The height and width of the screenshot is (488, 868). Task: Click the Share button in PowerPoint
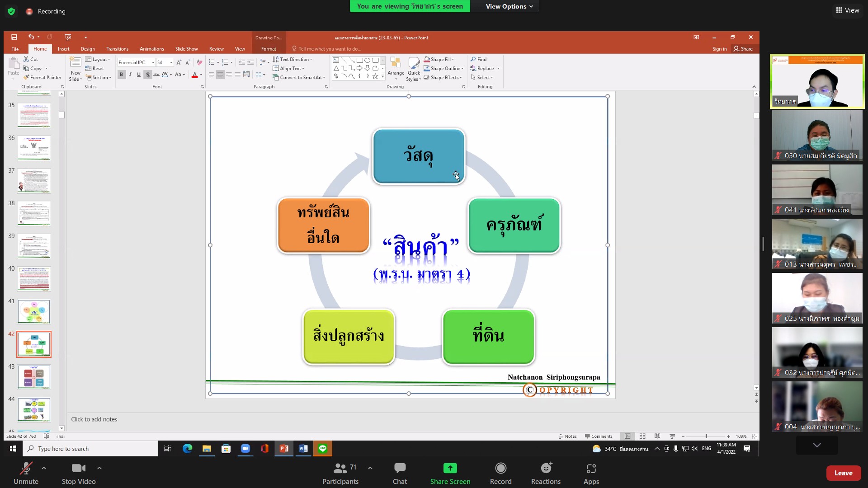pyautogui.click(x=743, y=49)
